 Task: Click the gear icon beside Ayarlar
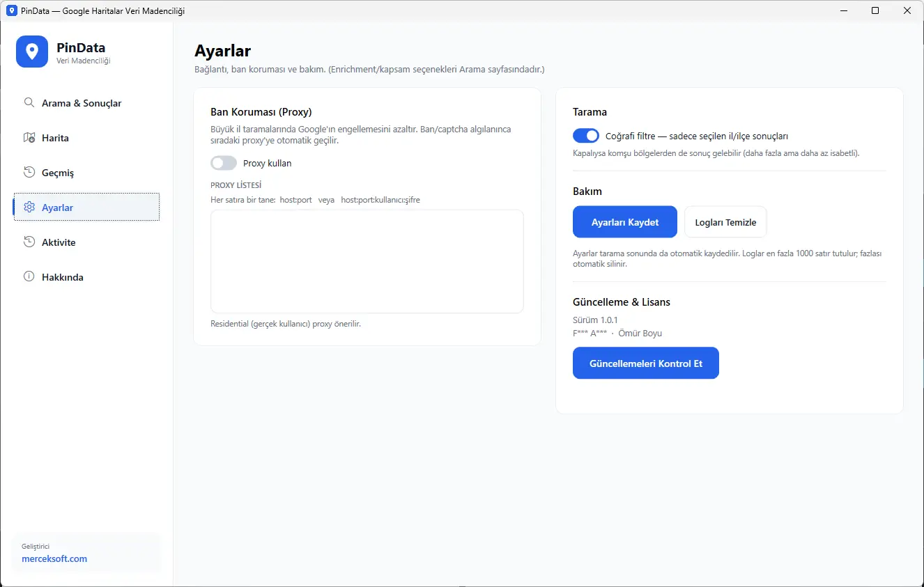(x=29, y=207)
